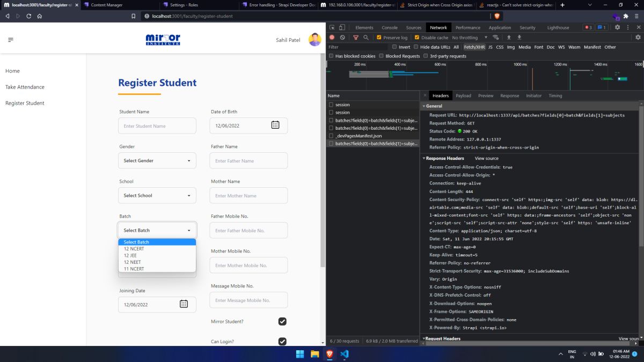Toggle the device toolbar icon in DevTools
644x362 pixels.
pos(342,27)
